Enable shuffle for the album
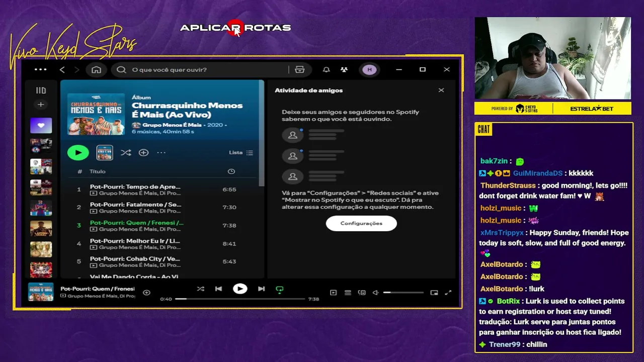The image size is (644, 362). tap(126, 152)
